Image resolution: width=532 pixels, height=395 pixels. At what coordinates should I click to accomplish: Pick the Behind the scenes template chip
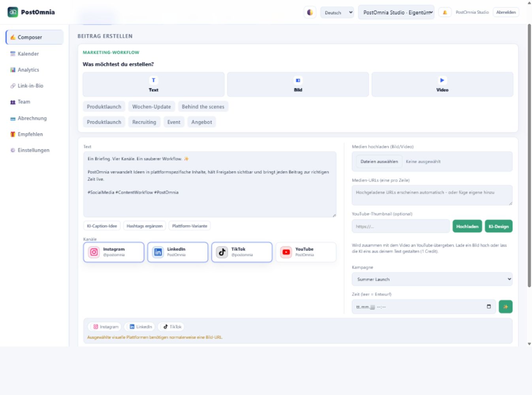click(203, 107)
